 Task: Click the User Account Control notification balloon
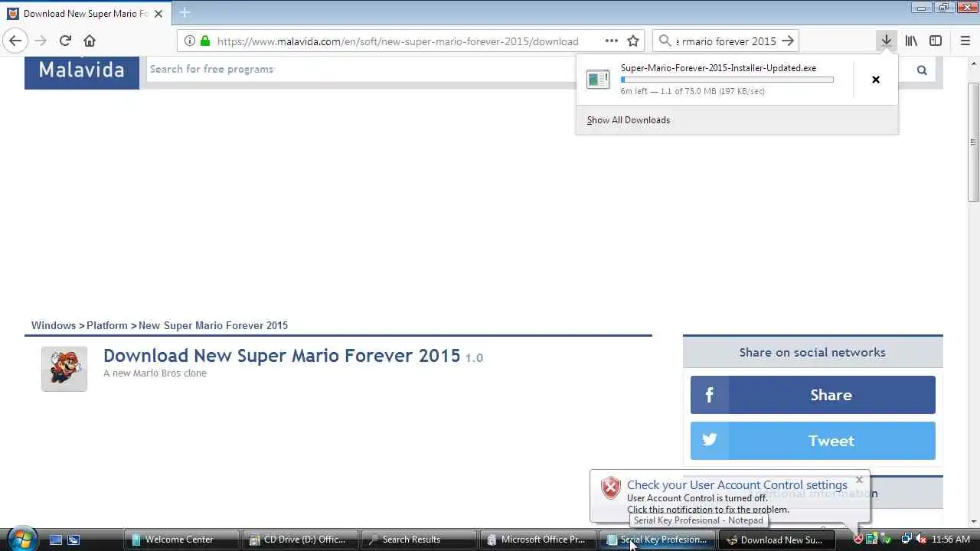point(730,496)
